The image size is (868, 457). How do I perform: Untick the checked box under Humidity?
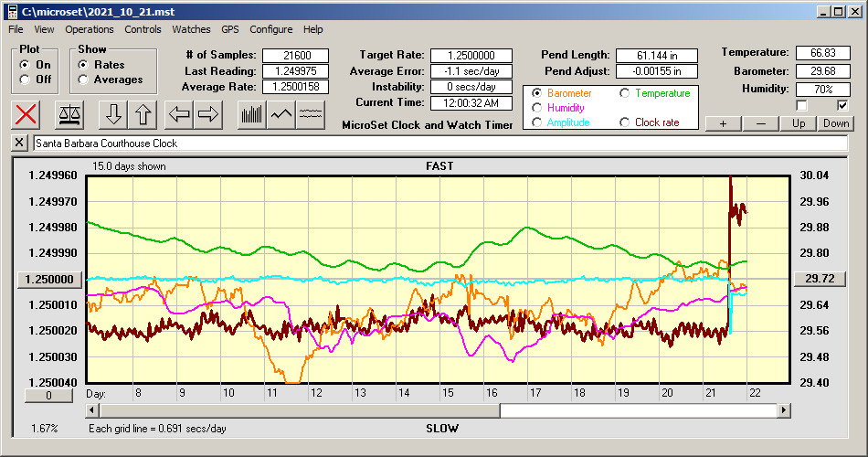point(842,105)
